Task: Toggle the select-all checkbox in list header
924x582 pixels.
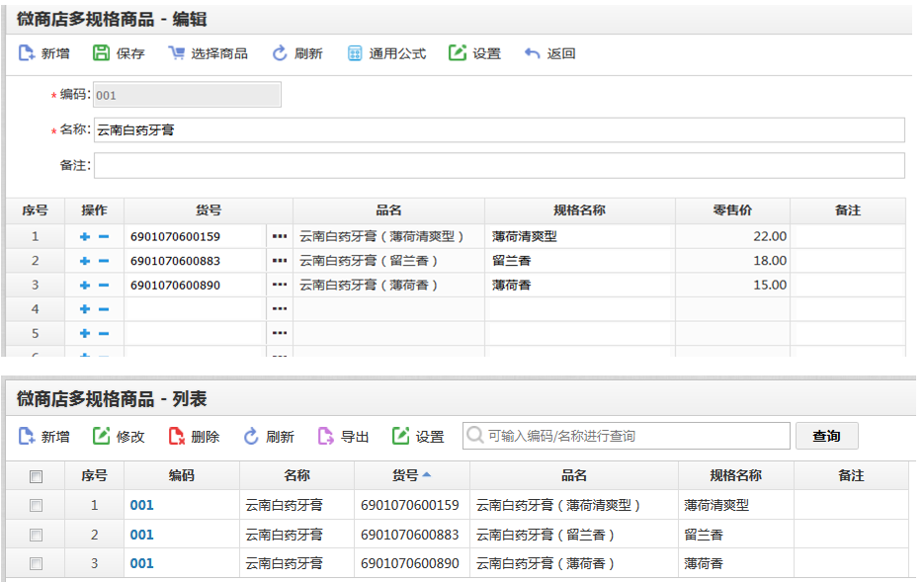Action: (x=36, y=476)
